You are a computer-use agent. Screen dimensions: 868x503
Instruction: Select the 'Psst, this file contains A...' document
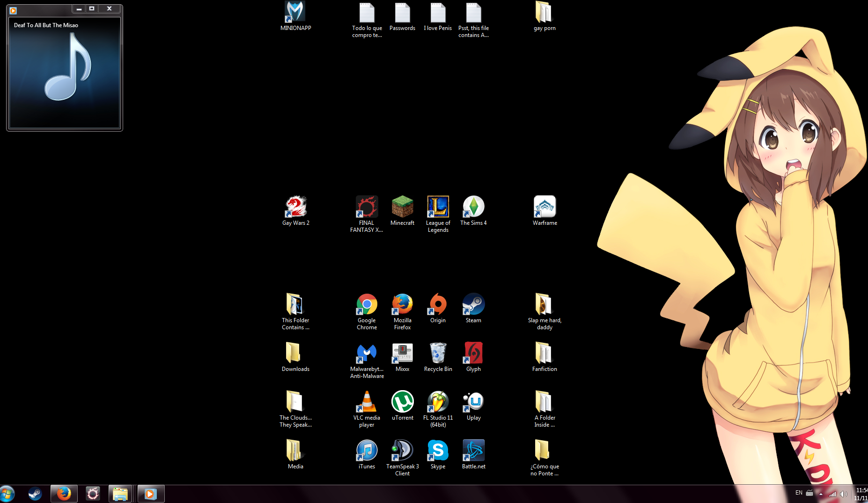473,20
